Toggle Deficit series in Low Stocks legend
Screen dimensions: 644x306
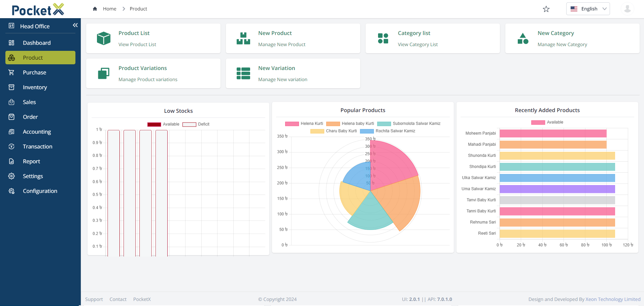pos(196,124)
